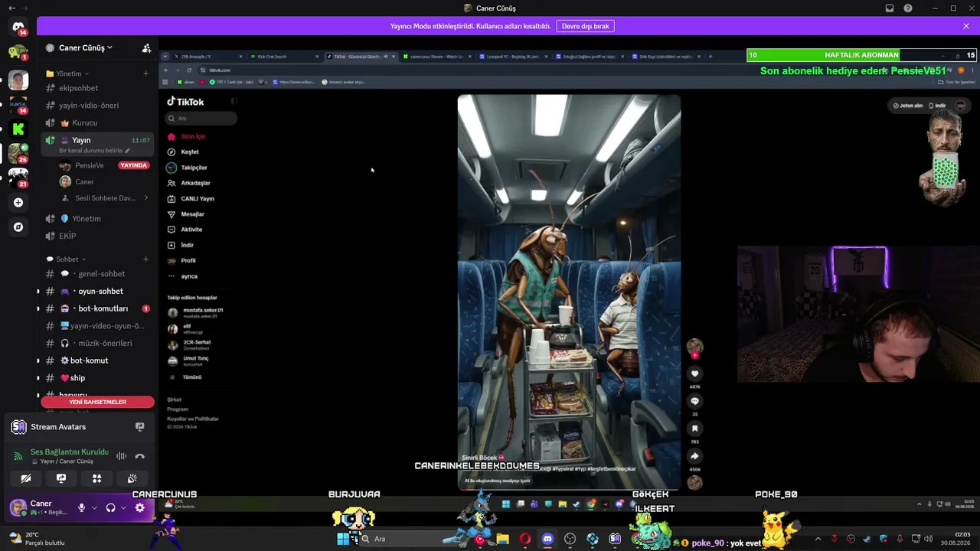This screenshot has height=551, width=980.
Task: Create channel in Yönetim category
Action: click(145, 73)
